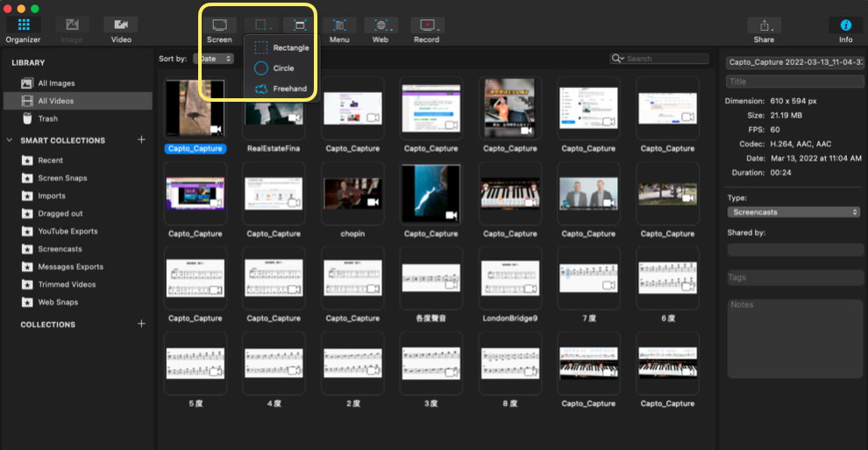This screenshot has width=868, height=450.
Task: Add a new collection with plus button
Action: click(x=141, y=325)
